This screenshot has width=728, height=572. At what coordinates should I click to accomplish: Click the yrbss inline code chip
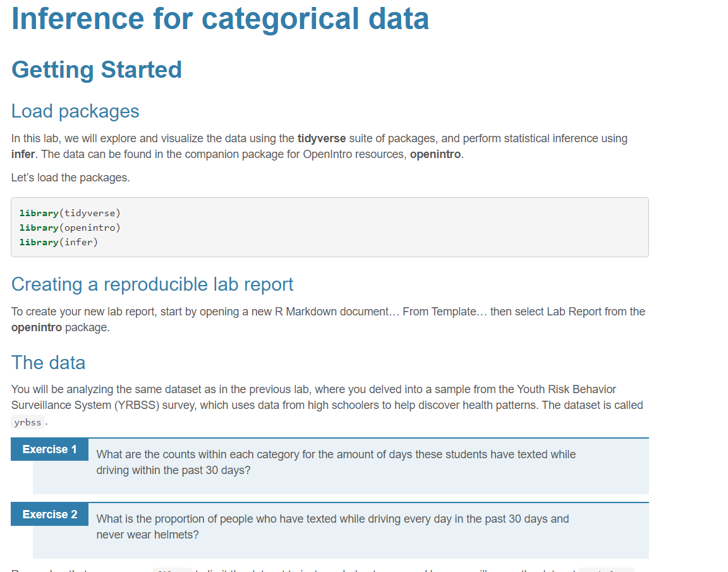click(x=27, y=422)
